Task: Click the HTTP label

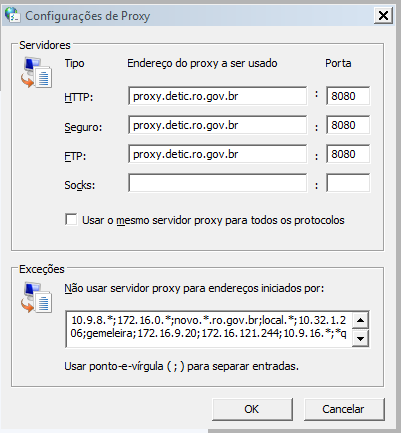Action: tap(79, 97)
